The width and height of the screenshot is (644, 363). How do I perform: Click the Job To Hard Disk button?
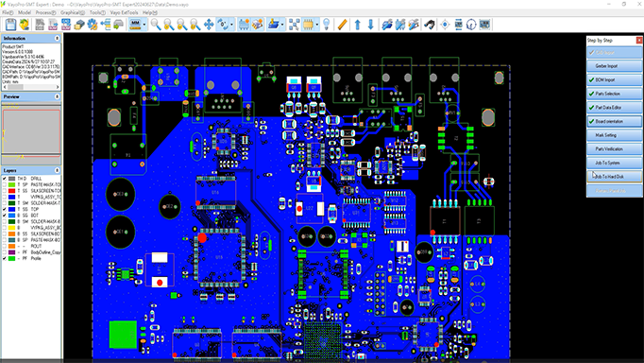click(614, 177)
